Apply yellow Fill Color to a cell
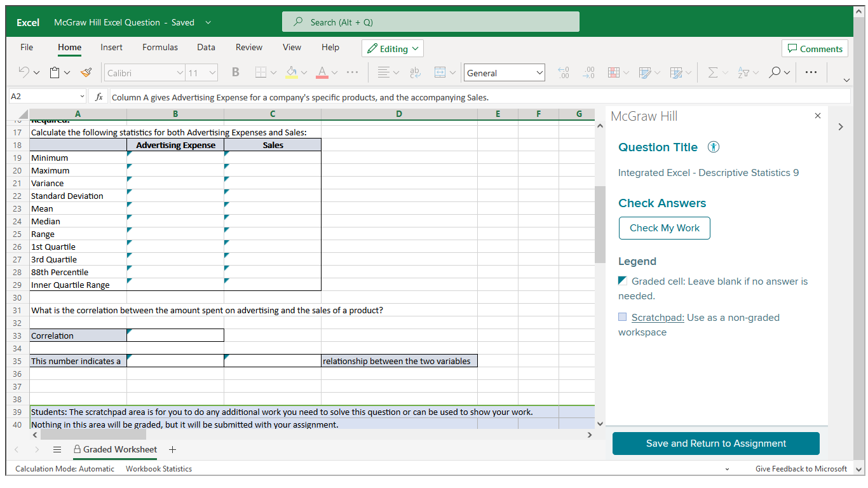Image resolution: width=868 pixels, height=488 pixels. pos(292,72)
